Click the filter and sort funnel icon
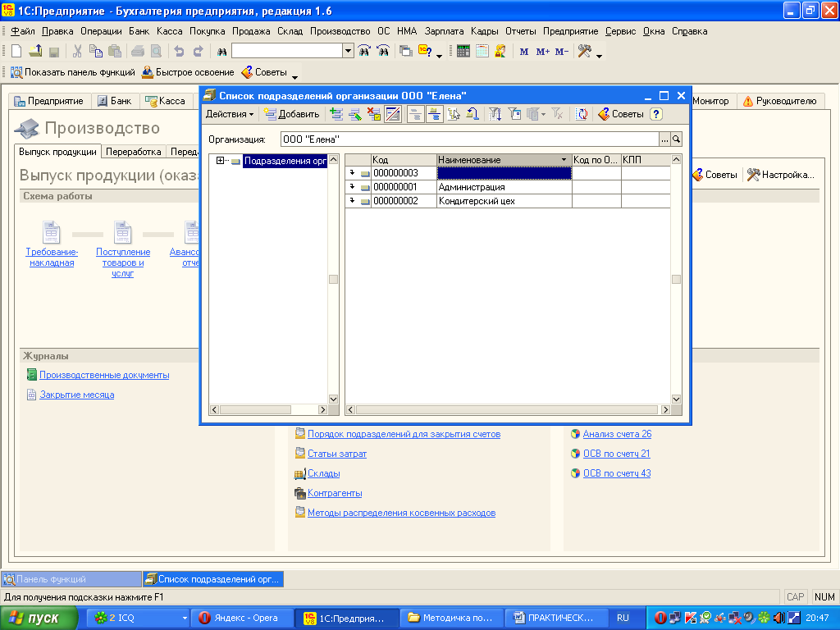The width and height of the screenshot is (840, 630). point(495,114)
